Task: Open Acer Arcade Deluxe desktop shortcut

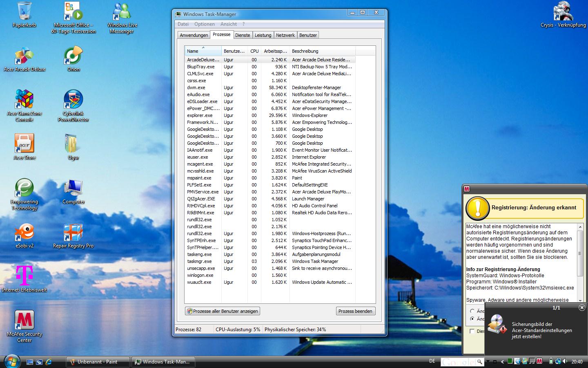Action: [x=24, y=59]
